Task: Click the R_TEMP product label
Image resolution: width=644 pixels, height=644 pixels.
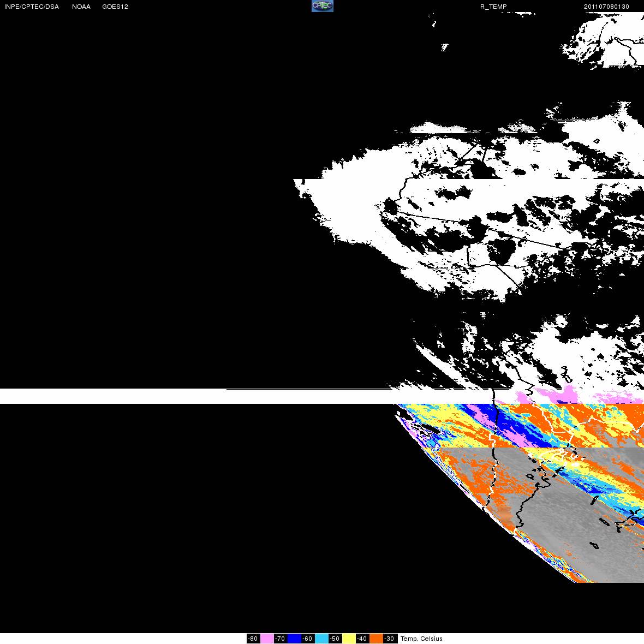Action: (493, 7)
